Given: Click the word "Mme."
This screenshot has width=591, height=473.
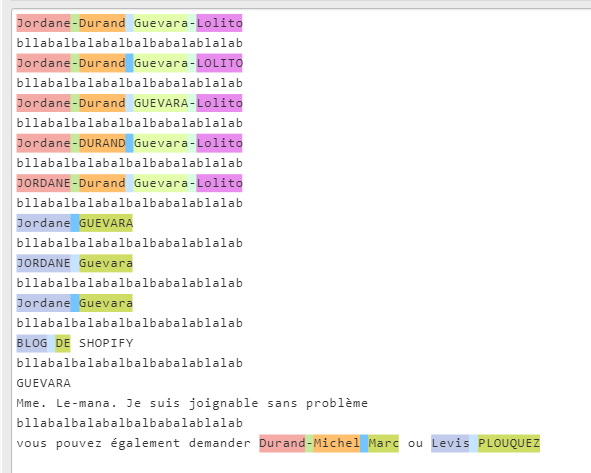Looking at the screenshot, I should (x=31, y=403).
